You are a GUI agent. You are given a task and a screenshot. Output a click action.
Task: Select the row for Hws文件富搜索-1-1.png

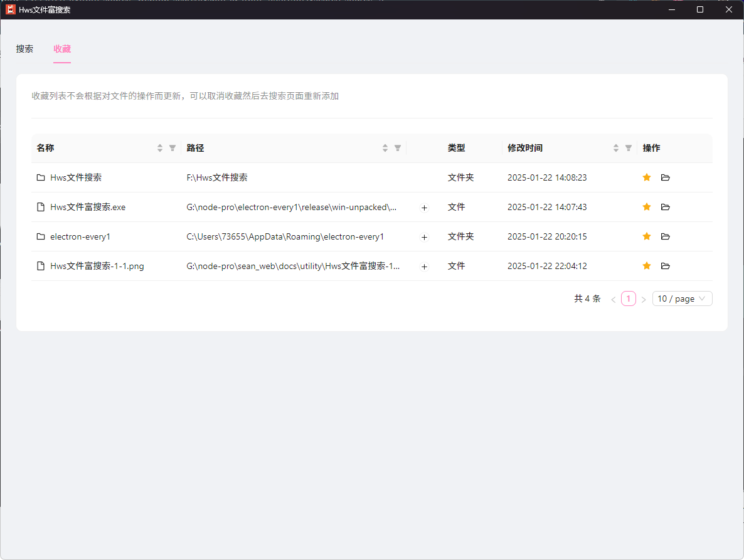pos(251,266)
